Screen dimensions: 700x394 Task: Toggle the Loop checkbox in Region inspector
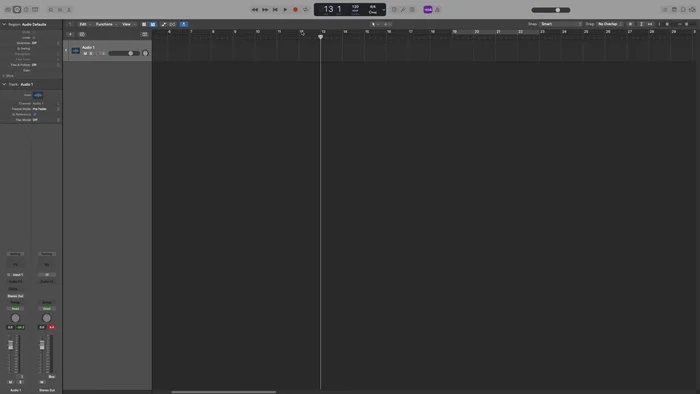pos(33,37)
